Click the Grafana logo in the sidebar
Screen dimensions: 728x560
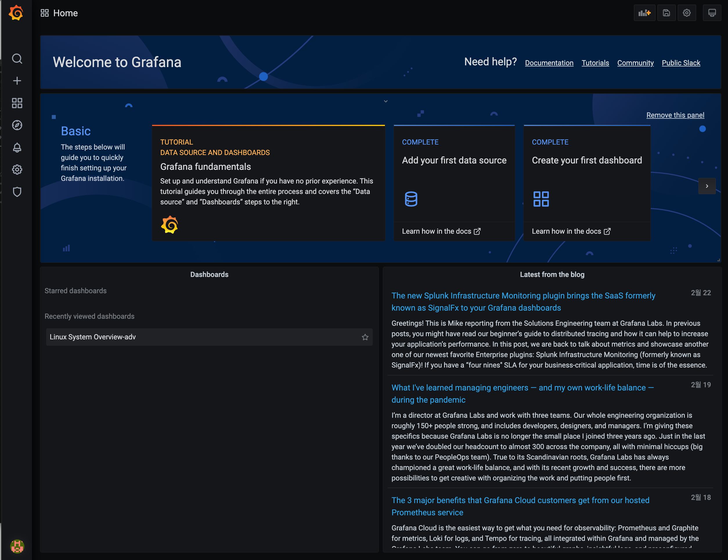(x=16, y=13)
